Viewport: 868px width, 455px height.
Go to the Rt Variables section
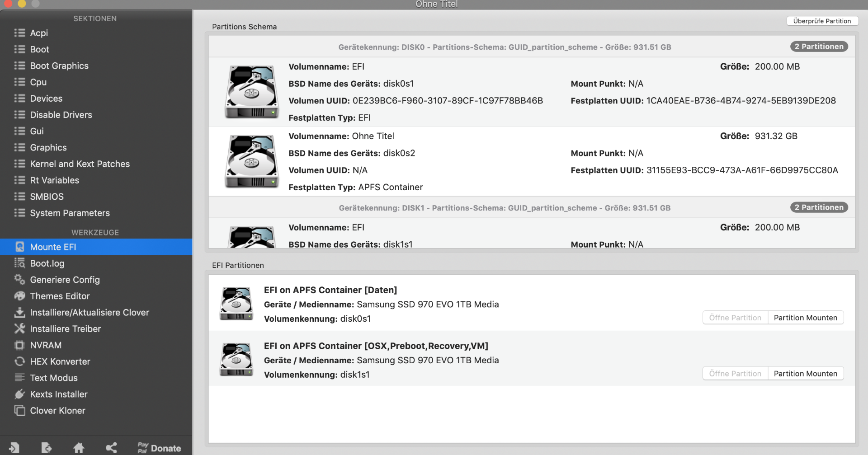point(96,180)
